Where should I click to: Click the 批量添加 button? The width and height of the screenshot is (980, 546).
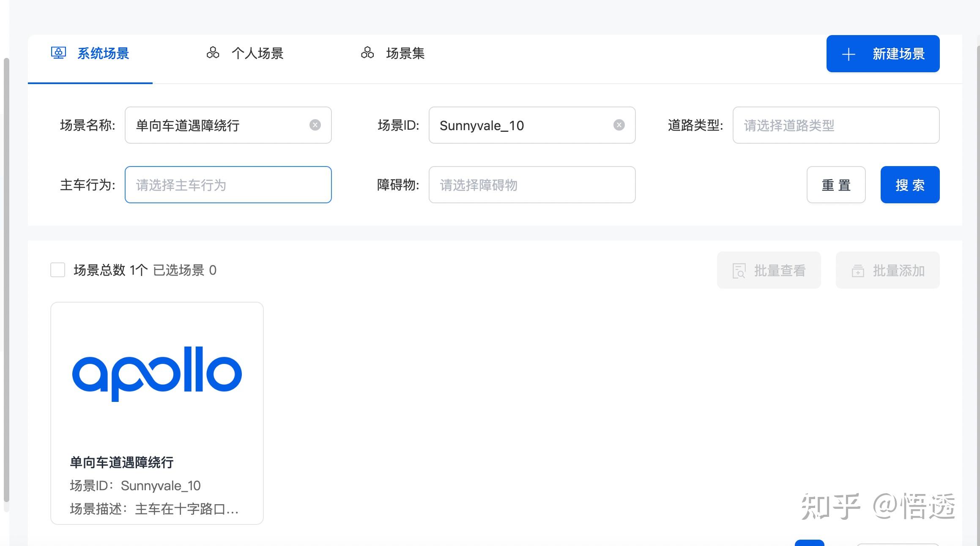[x=887, y=270]
